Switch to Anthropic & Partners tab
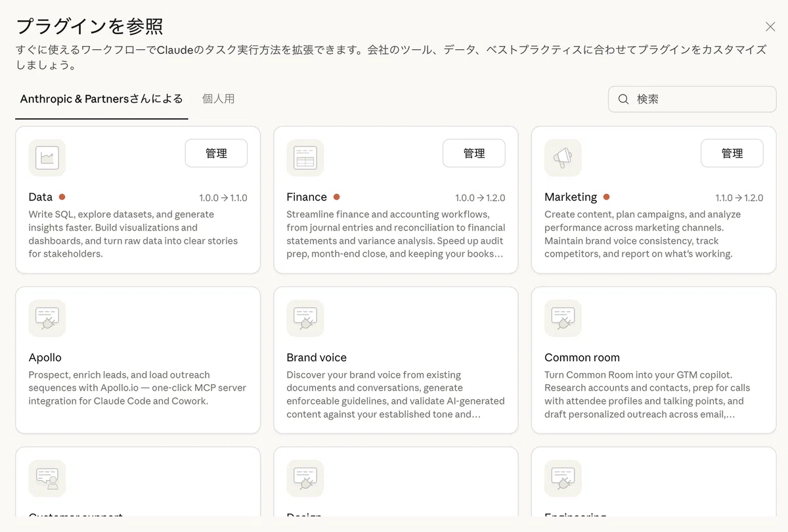This screenshot has width=788, height=532. coord(102,99)
